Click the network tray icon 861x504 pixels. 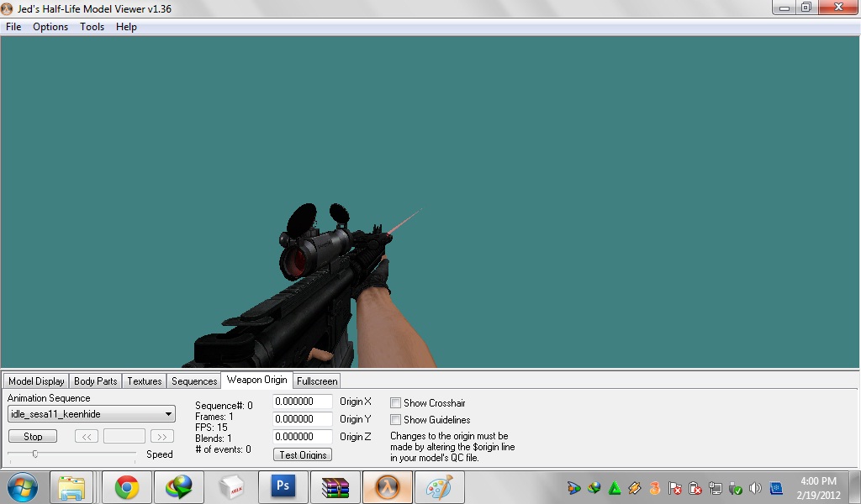tap(715, 488)
